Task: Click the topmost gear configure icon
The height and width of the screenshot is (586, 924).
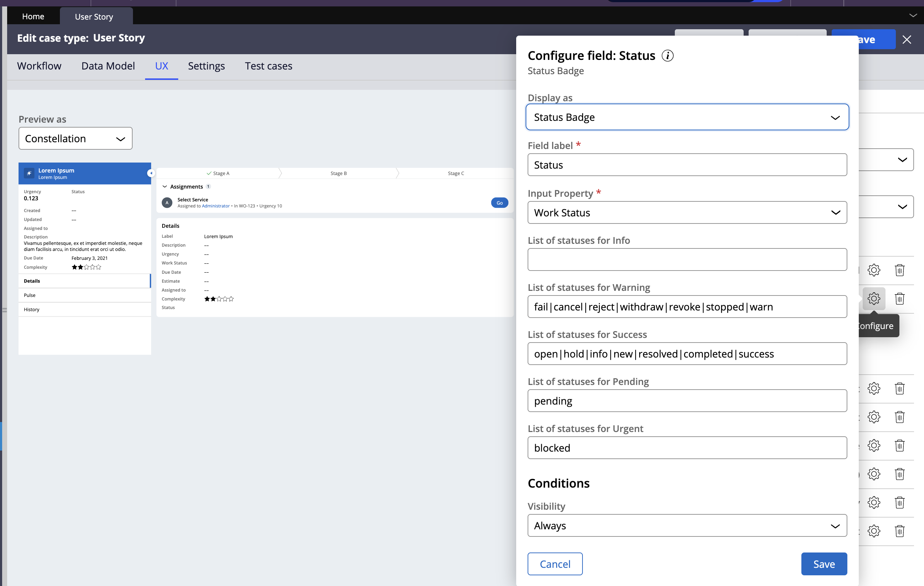Action: point(874,270)
